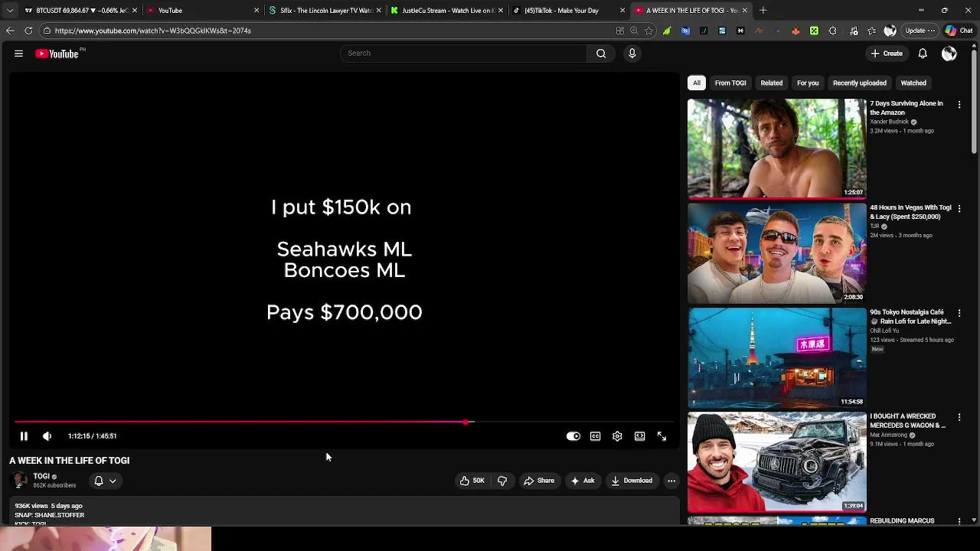Select the Recently uploaded filter chip
Viewport: 980px width, 551px height.
click(860, 83)
